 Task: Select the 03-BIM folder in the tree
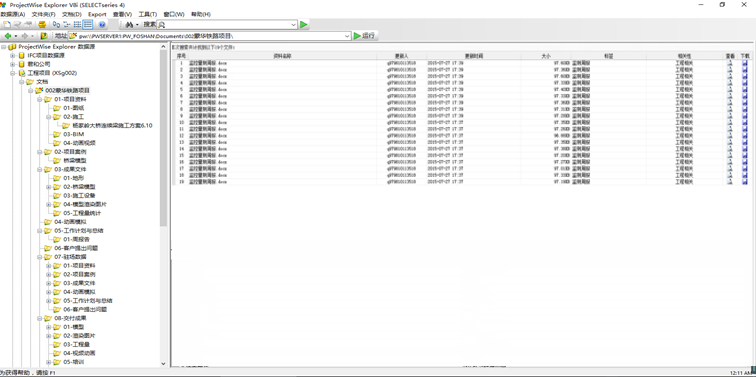pyautogui.click(x=73, y=135)
